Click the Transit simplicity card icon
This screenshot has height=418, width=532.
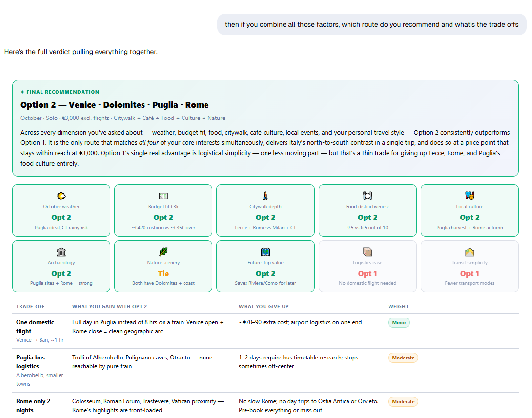(x=470, y=252)
